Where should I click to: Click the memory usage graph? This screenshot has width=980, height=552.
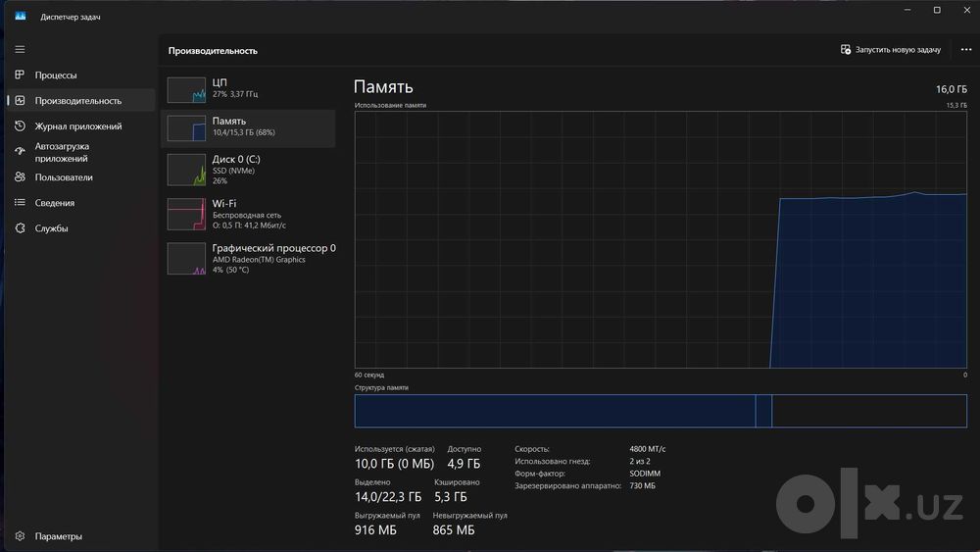point(661,240)
